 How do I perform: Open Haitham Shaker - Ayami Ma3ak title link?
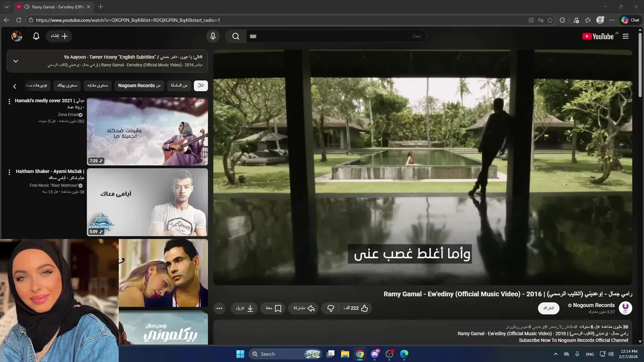(x=50, y=174)
